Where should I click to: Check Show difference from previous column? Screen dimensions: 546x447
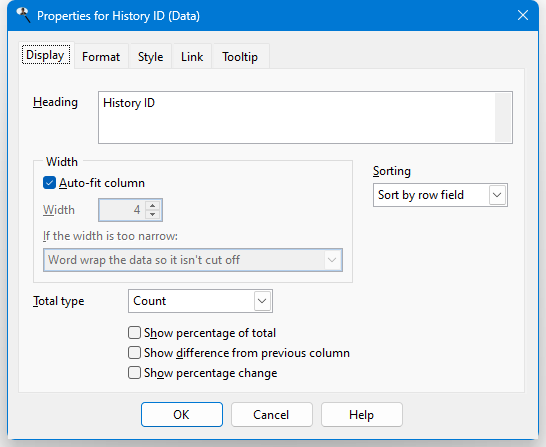[x=134, y=353]
